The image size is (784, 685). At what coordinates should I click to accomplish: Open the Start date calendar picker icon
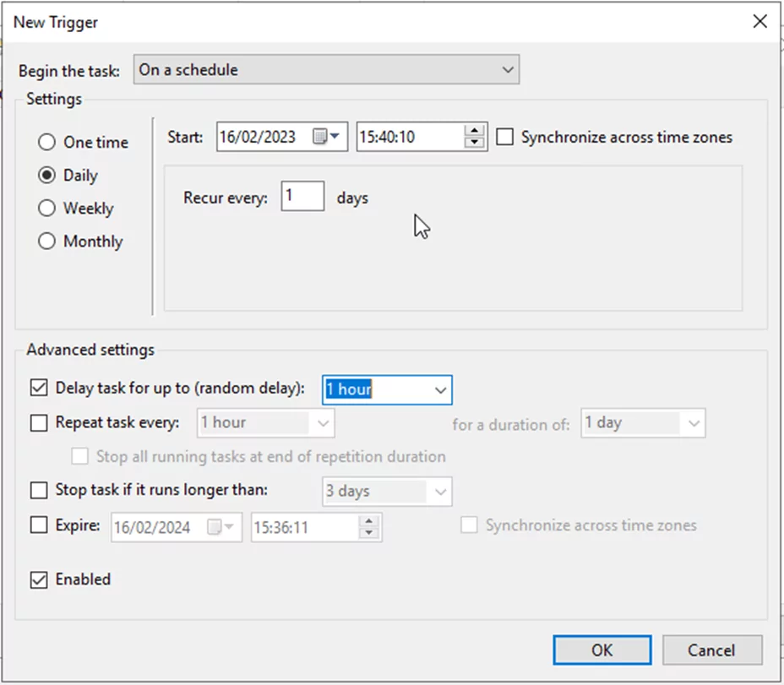(x=326, y=136)
